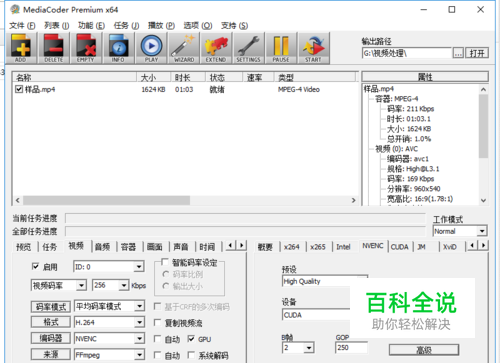Click the 当前任务进度 progress bar
The width and height of the screenshot is (500, 363).
[245, 218]
